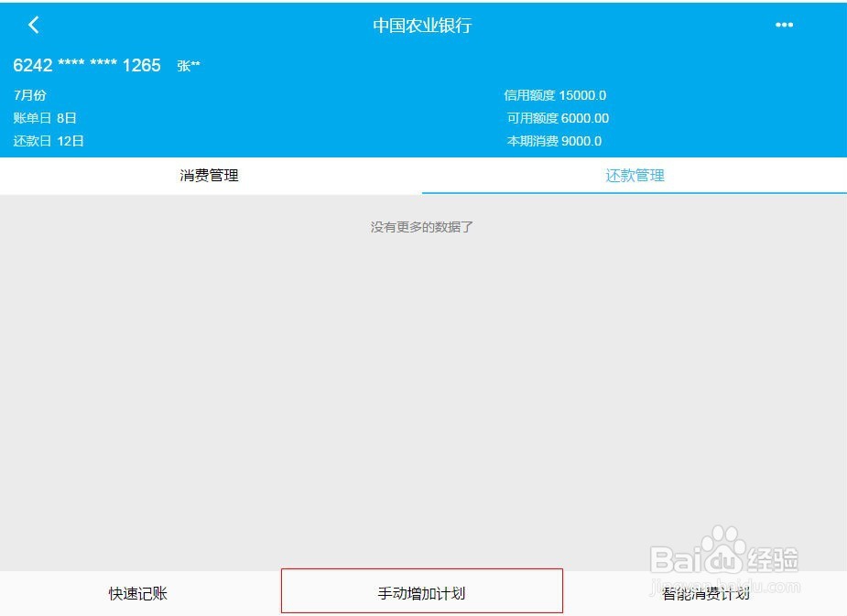Image resolution: width=847 pixels, height=616 pixels.
Task: Switch to the 消费管理 tab
Action: point(209,176)
